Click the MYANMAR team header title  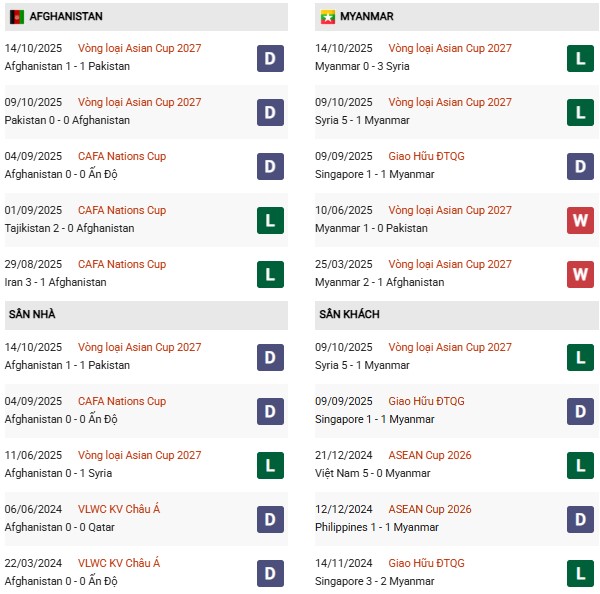point(366,17)
